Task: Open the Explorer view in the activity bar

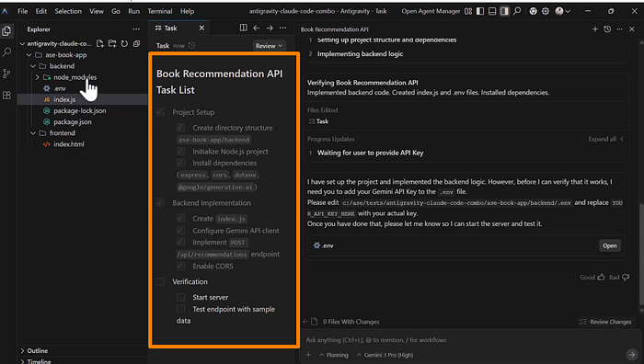Action: click(6, 30)
